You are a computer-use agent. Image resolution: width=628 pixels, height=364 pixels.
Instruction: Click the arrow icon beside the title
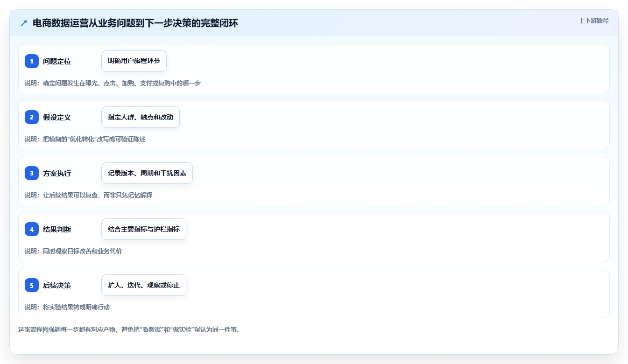pos(24,23)
